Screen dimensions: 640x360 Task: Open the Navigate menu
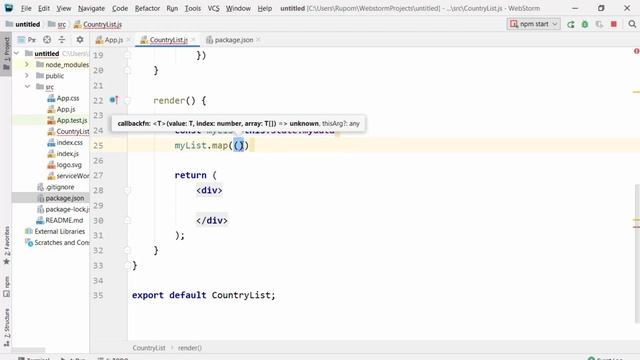pyautogui.click(x=91, y=8)
